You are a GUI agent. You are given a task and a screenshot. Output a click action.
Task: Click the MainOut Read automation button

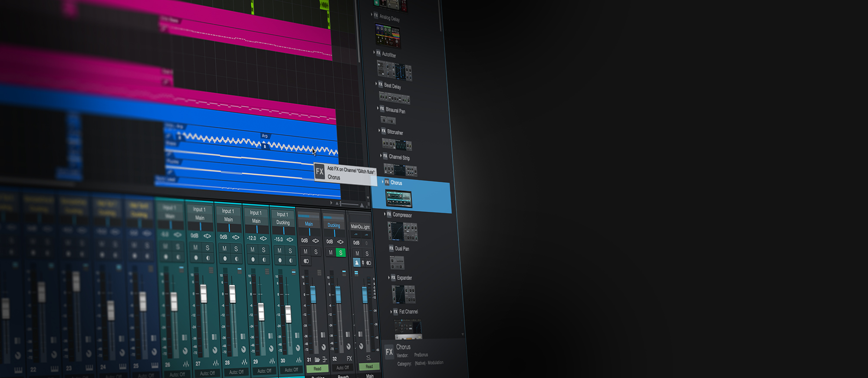click(x=369, y=367)
